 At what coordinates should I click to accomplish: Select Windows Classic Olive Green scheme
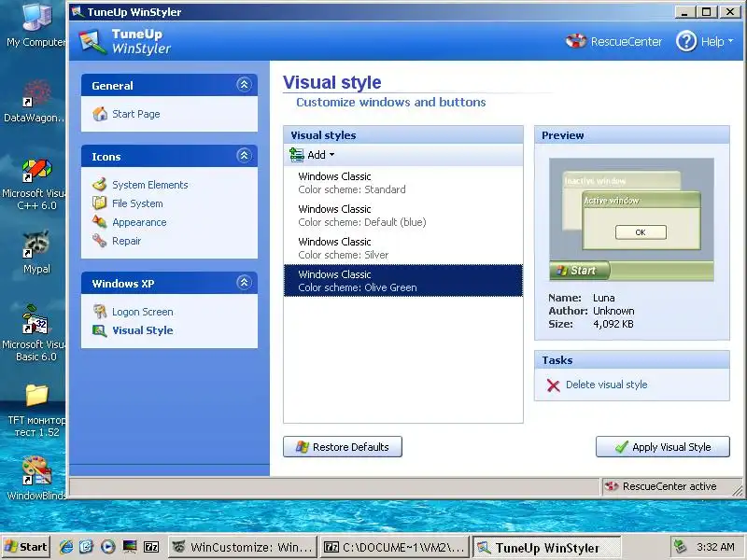click(x=403, y=281)
